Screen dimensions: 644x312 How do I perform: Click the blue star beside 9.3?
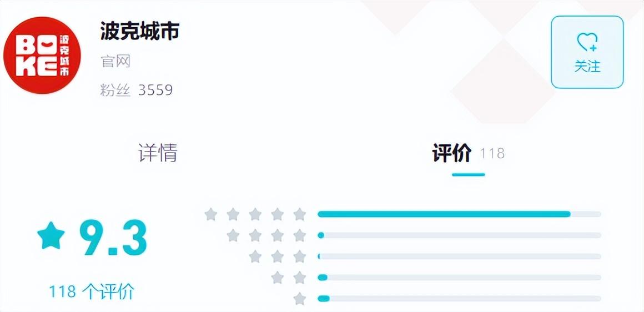51,235
